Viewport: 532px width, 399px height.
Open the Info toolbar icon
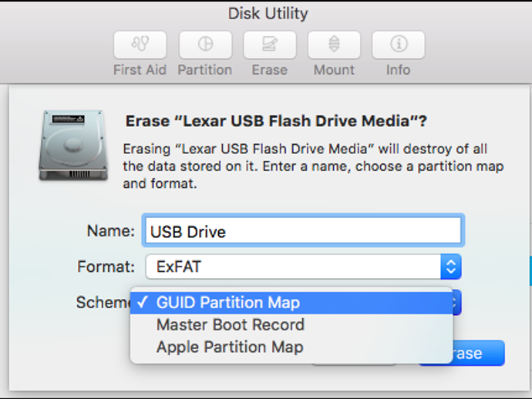pyautogui.click(x=398, y=45)
